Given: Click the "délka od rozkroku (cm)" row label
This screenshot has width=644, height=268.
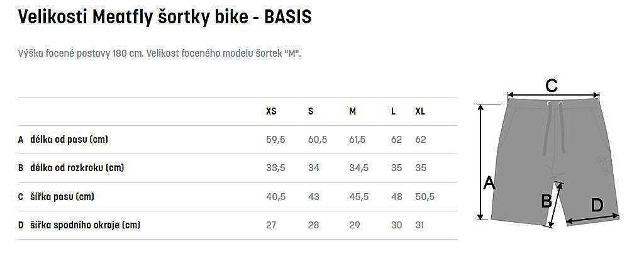Looking at the screenshot, I should tap(77, 168).
